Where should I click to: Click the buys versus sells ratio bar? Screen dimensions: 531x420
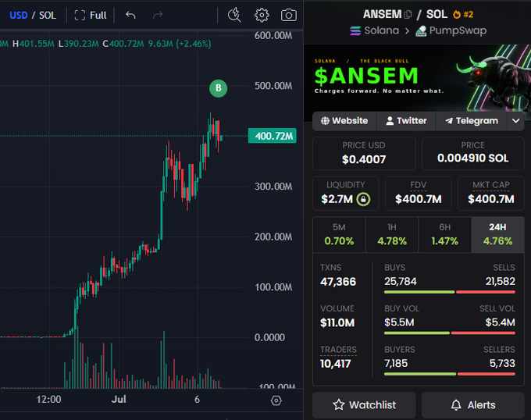[x=450, y=292]
